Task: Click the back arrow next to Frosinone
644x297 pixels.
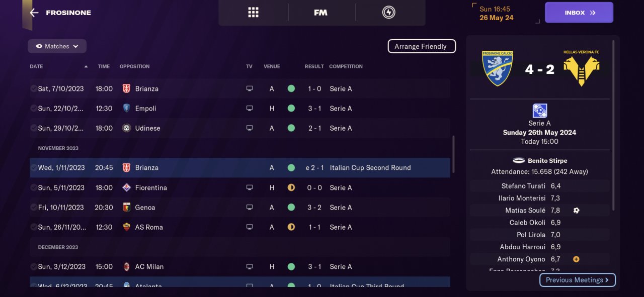Action: point(34,13)
